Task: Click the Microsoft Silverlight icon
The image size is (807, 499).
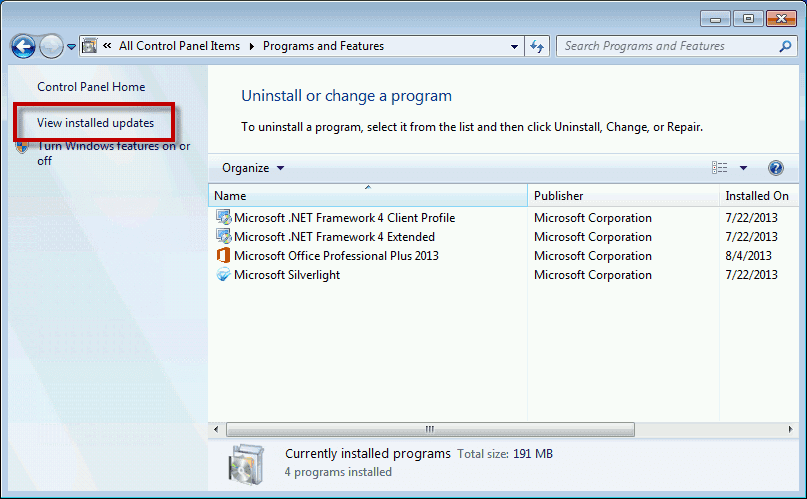Action: (x=223, y=275)
